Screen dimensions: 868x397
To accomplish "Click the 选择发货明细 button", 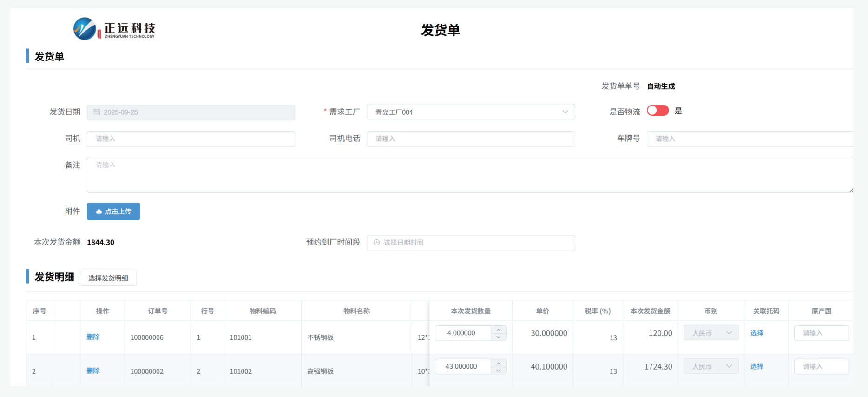I will click(108, 278).
